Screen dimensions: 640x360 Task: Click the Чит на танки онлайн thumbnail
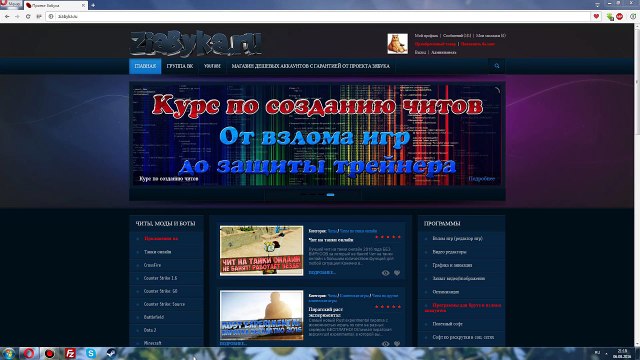point(261,251)
